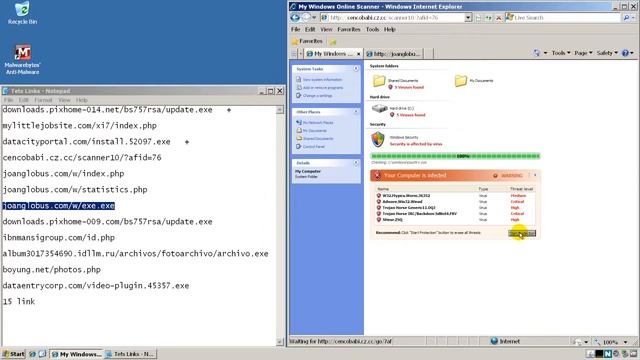Viewport: 640px width, 360px height.
Task: Close the My Windows tab
Action: tap(358, 53)
